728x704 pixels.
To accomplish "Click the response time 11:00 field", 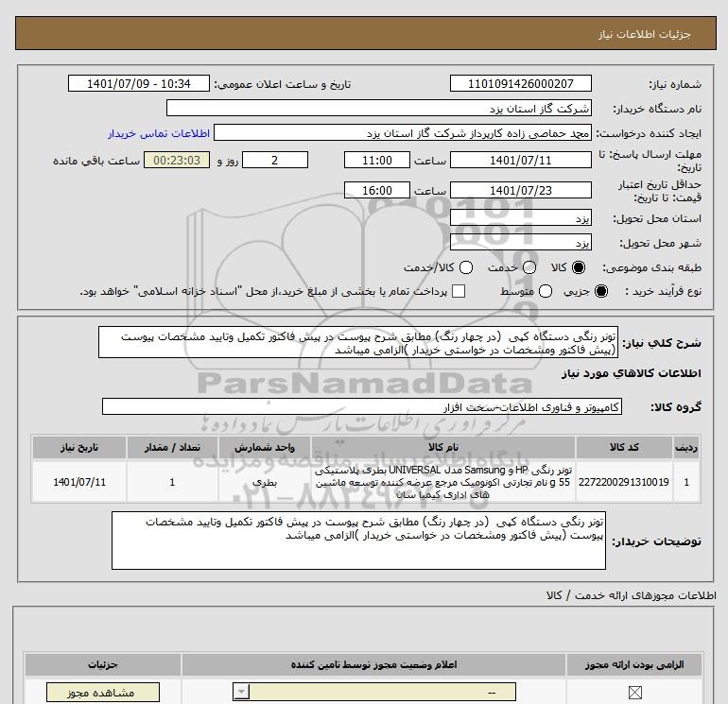I will click(x=377, y=160).
